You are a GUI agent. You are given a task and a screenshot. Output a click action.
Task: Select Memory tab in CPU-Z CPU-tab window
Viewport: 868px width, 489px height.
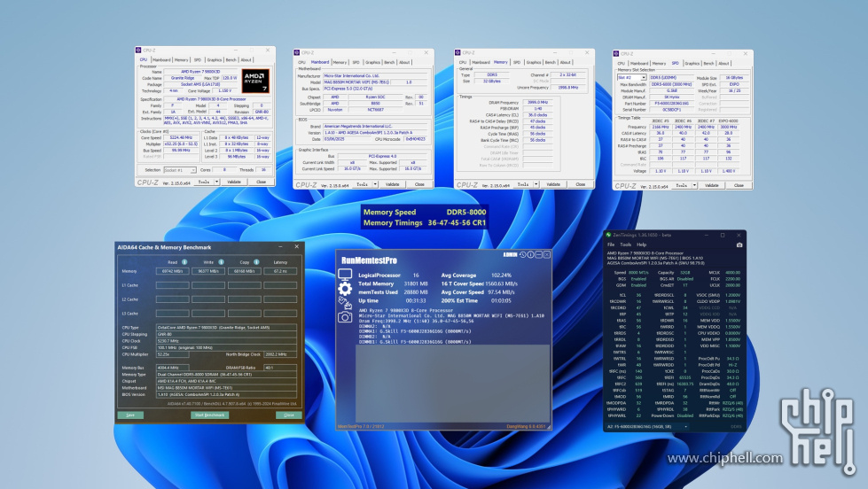pos(182,59)
